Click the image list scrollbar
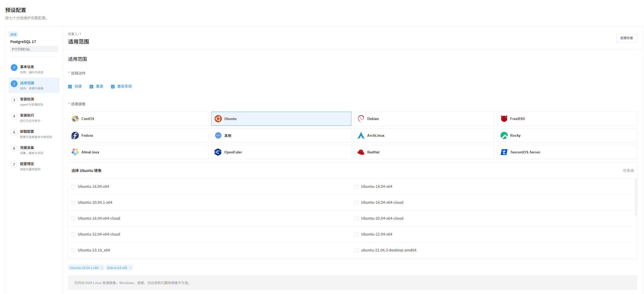Viewport: 644px width, 294px height. [x=636, y=197]
